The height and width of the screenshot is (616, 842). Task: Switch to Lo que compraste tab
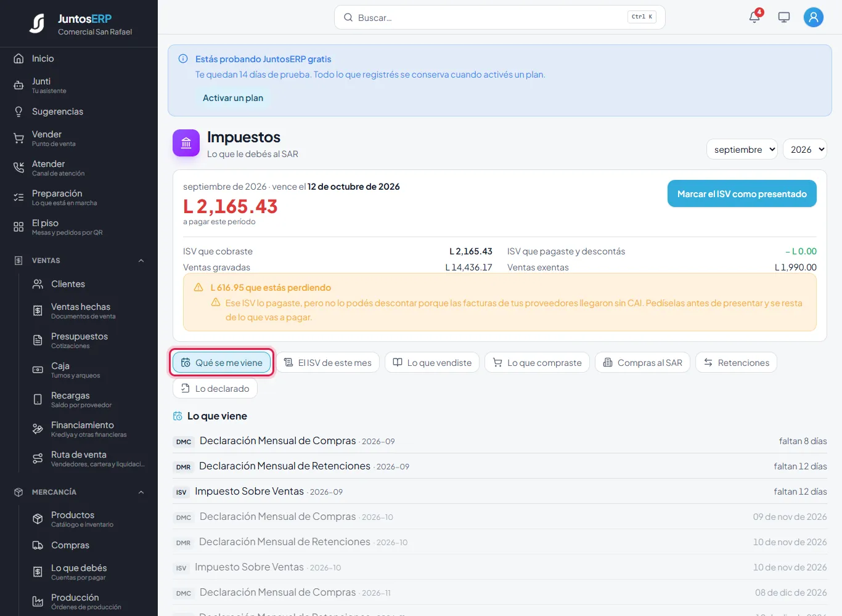coord(537,362)
